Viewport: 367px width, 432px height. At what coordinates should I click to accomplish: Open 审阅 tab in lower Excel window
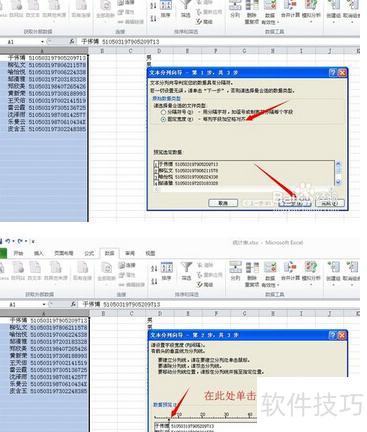pos(130,253)
